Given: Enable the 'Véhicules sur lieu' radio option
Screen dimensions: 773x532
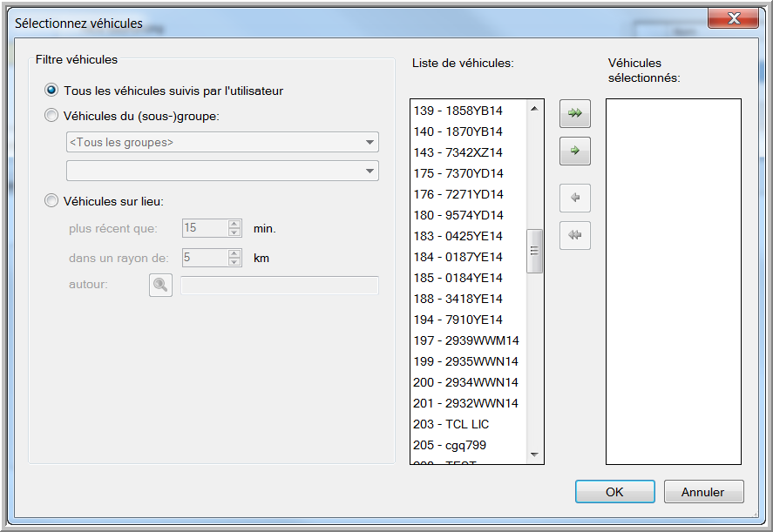Looking at the screenshot, I should point(52,201).
